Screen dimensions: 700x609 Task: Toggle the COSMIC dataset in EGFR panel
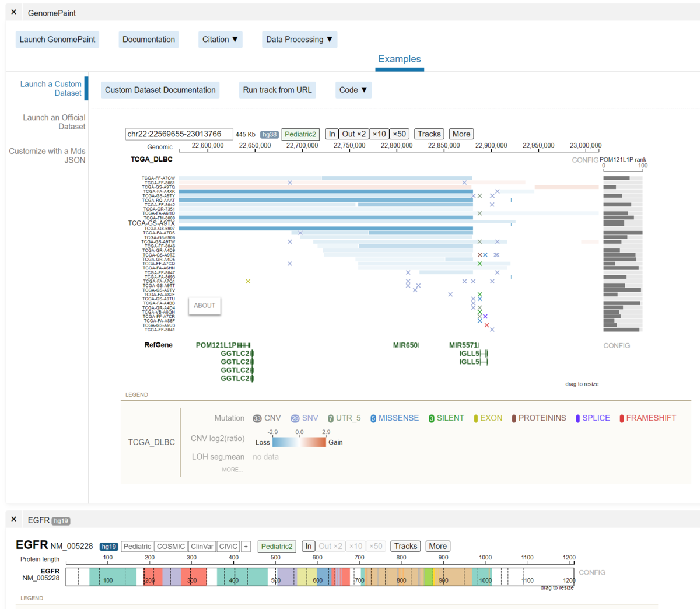click(x=171, y=547)
